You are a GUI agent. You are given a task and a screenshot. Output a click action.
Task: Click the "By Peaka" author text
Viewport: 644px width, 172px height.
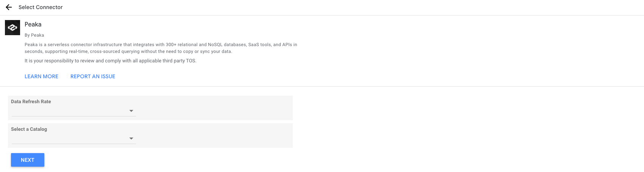(34, 35)
